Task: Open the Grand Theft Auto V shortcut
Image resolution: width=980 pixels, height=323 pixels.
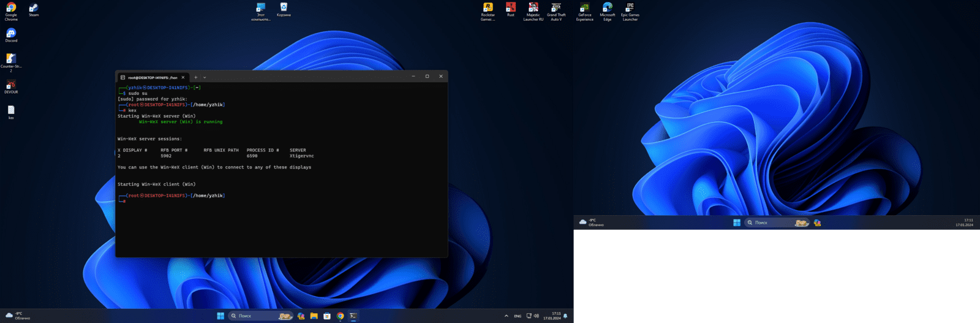Action: (x=556, y=8)
